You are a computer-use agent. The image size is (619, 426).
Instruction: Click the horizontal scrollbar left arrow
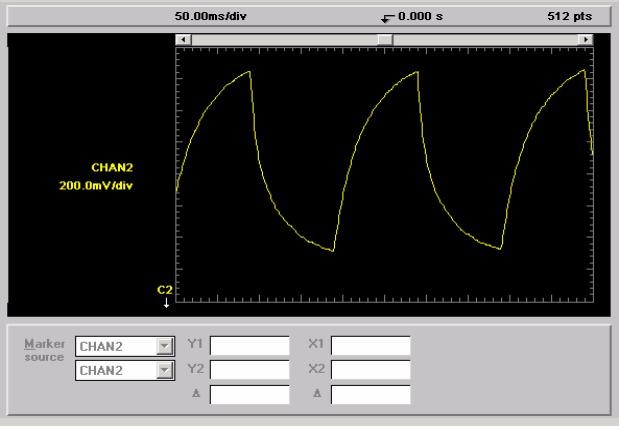pyautogui.click(x=181, y=39)
